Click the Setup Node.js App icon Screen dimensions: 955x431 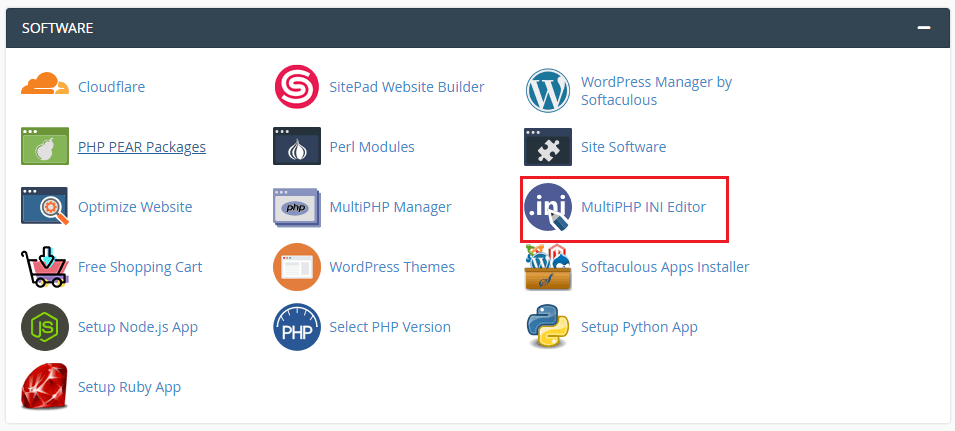coord(45,327)
